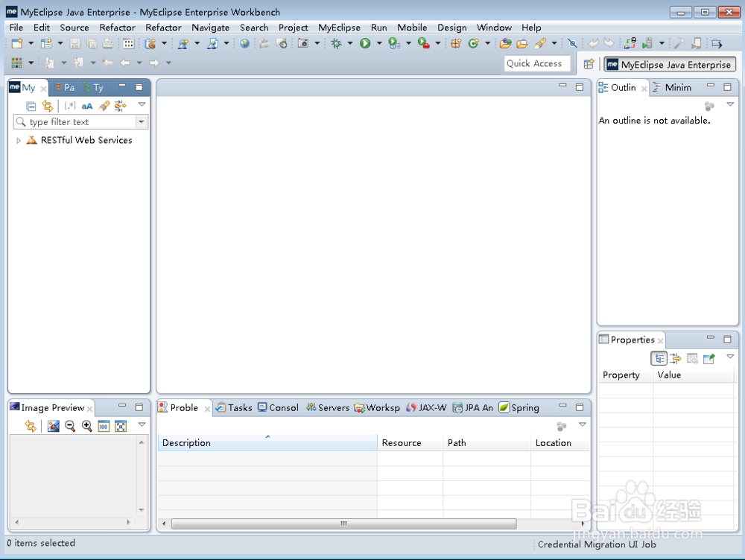Click the Image Preview scroll right arrow
The image size is (745, 560).
[128, 522]
